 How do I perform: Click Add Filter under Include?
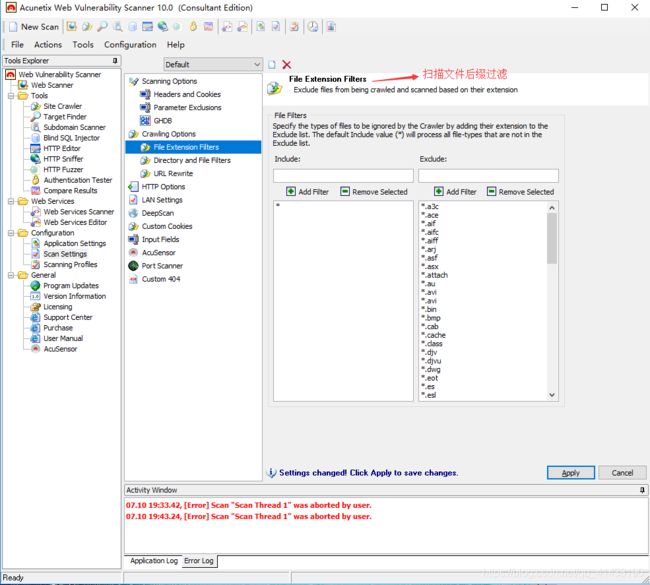point(307,192)
